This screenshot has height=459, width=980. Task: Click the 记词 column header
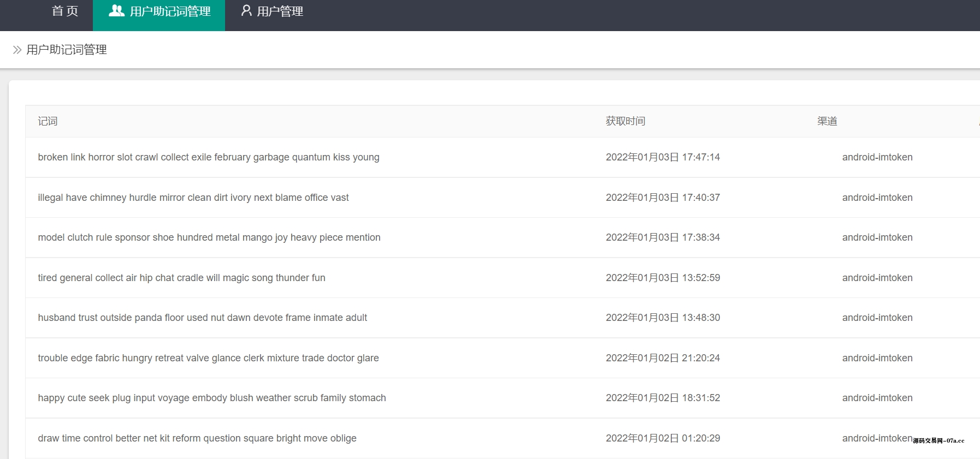click(48, 121)
